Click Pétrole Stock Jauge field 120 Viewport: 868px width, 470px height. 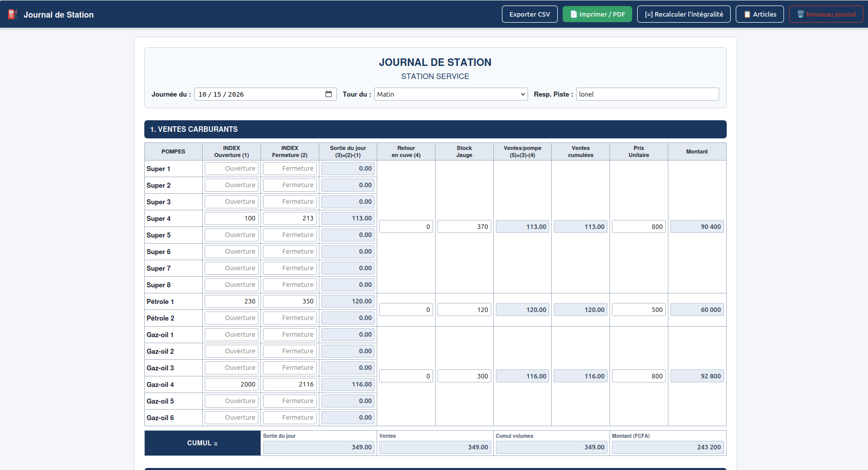pos(464,310)
